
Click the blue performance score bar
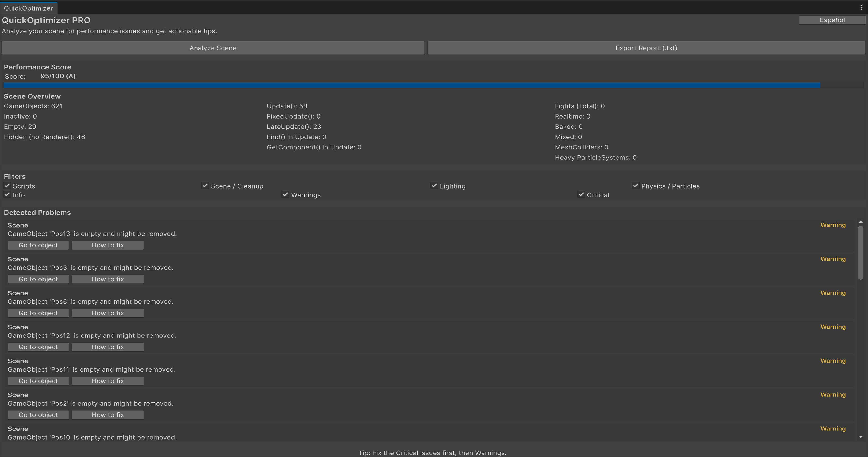[412, 85]
